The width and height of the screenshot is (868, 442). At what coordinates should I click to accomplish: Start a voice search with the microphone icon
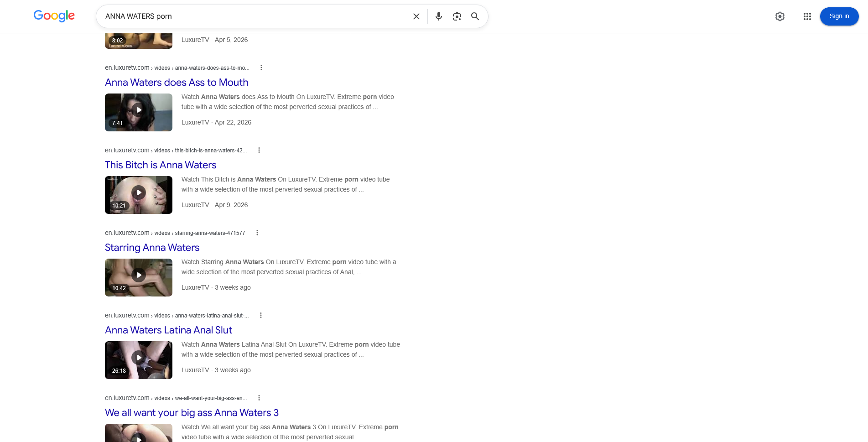click(439, 16)
